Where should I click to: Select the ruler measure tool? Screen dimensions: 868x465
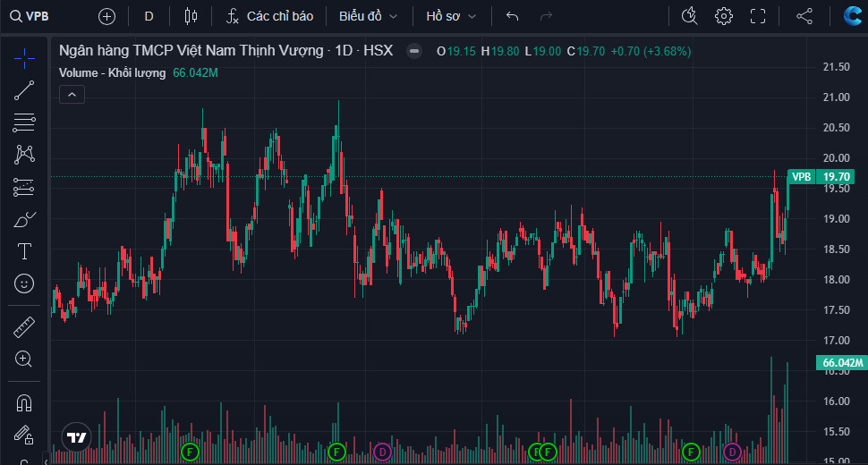24,327
